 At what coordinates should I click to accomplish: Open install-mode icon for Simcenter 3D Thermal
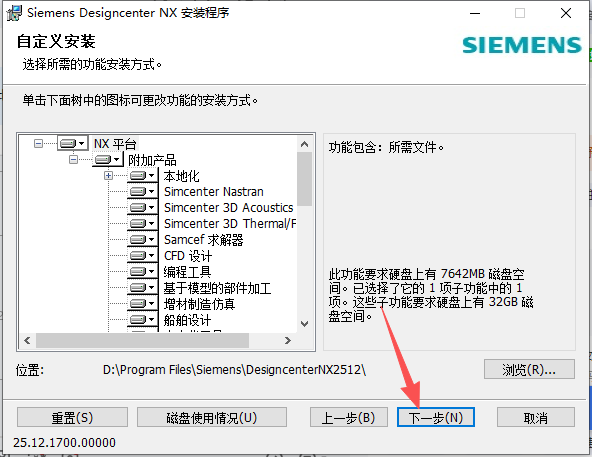coord(143,224)
